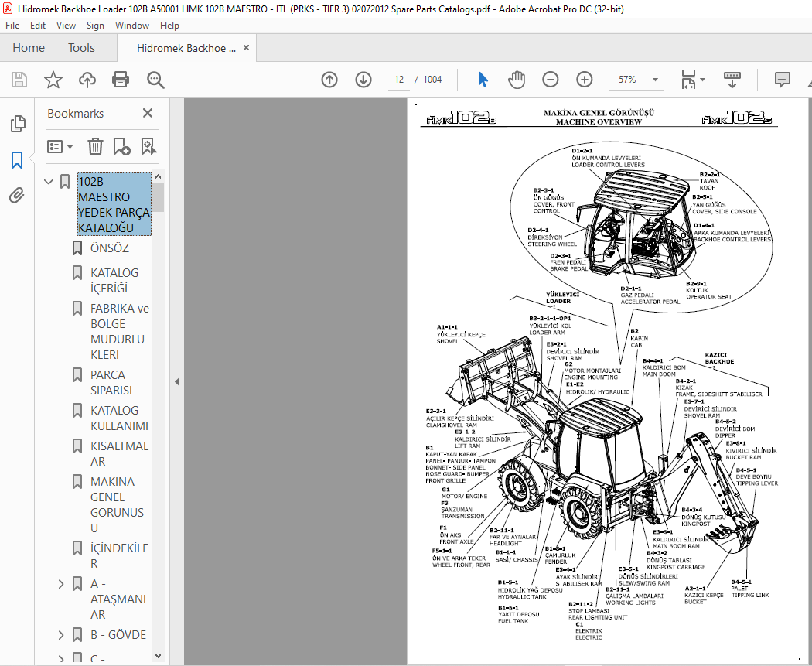Click scroll down arrow in bookmarks list
The image size is (812, 666).
pyautogui.click(x=159, y=656)
